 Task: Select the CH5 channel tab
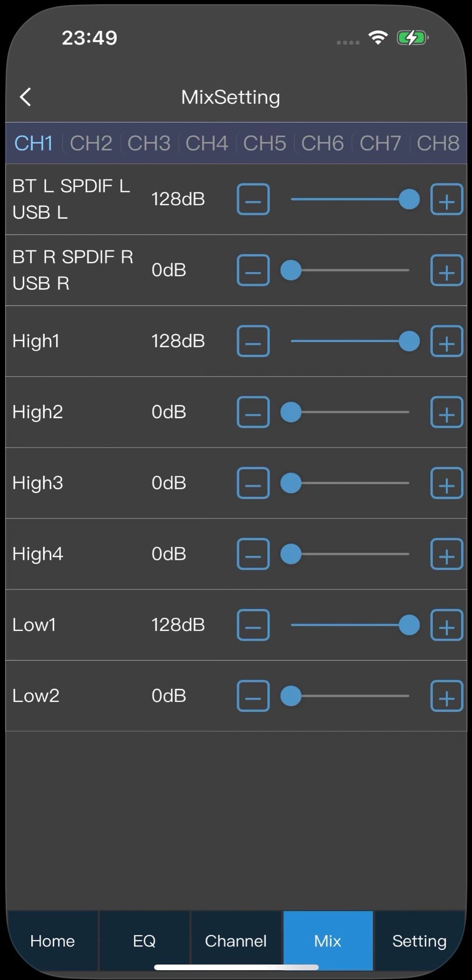(265, 143)
